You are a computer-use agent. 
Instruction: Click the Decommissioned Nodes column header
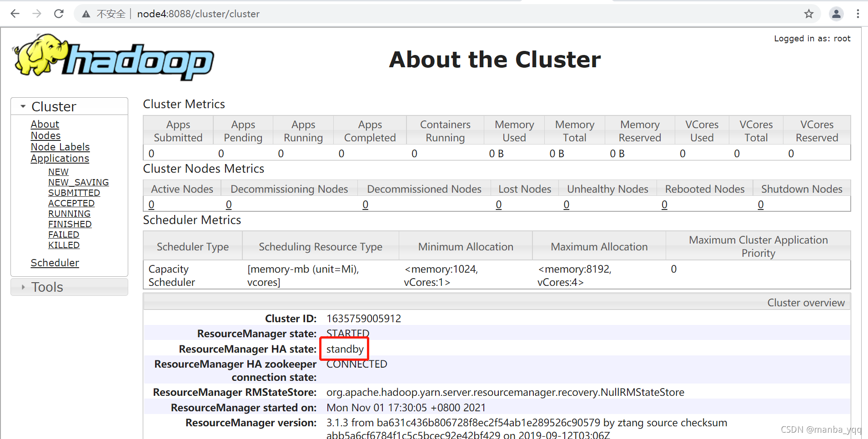[x=424, y=189]
